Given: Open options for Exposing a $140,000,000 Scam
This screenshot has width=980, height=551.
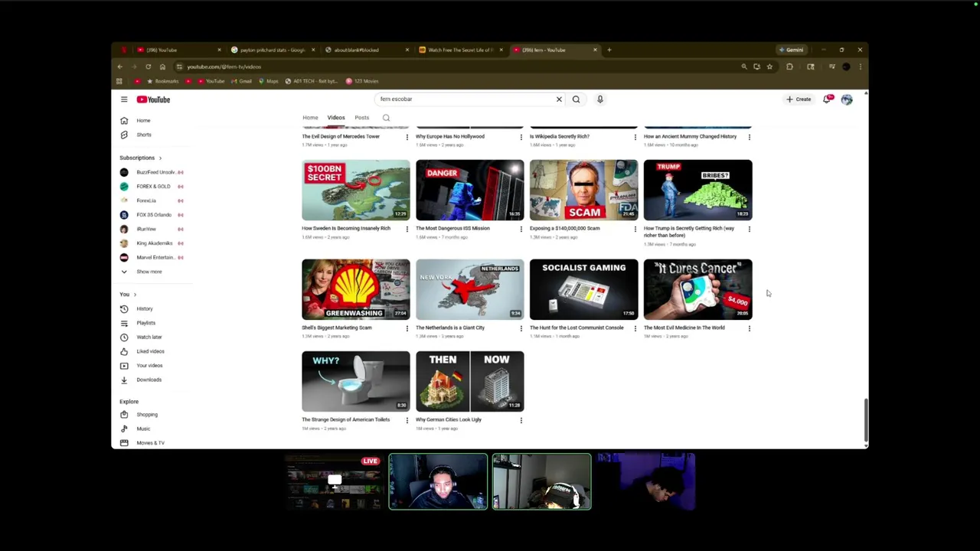Looking at the screenshot, I should tap(635, 229).
